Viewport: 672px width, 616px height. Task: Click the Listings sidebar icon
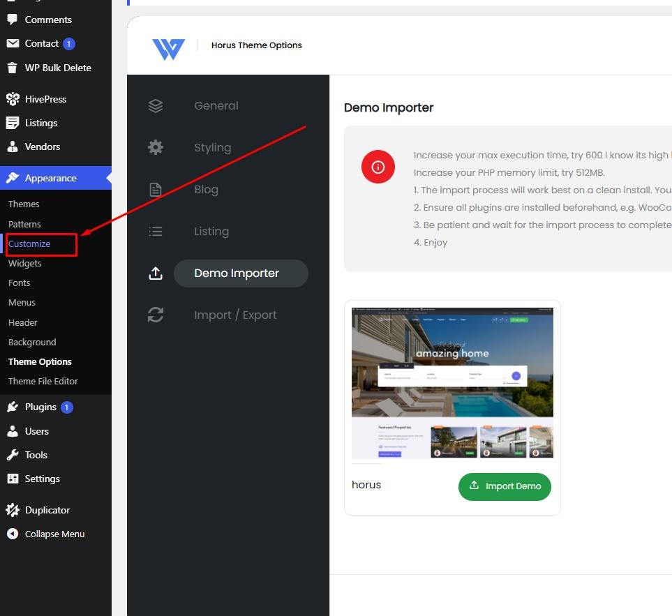pos(13,123)
